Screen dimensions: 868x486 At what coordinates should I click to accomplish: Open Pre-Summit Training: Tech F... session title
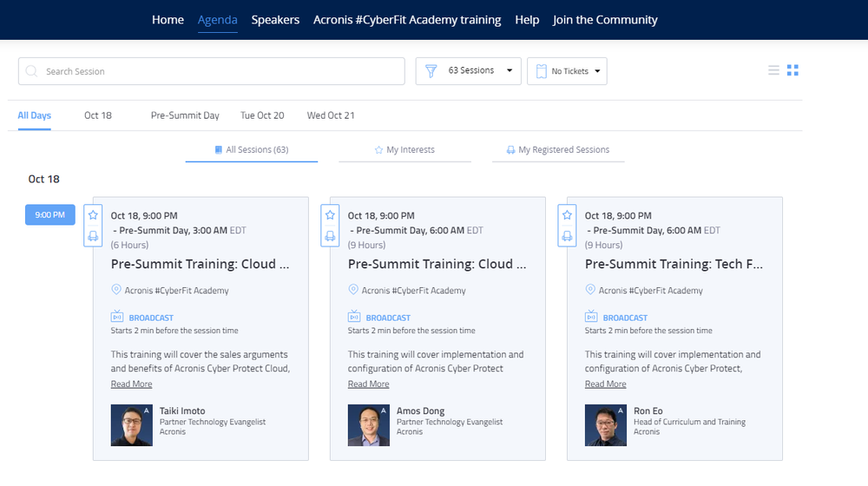(674, 264)
